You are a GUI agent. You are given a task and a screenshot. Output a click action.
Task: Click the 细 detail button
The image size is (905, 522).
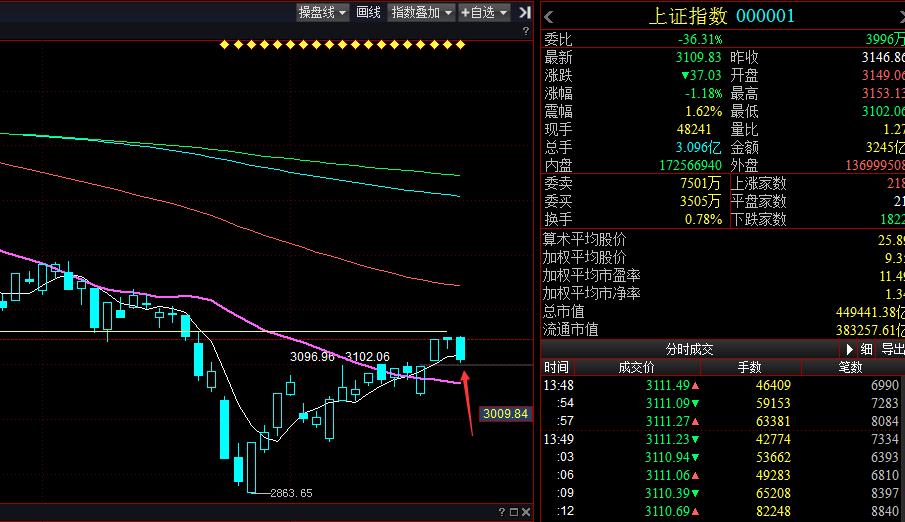(x=866, y=349)
